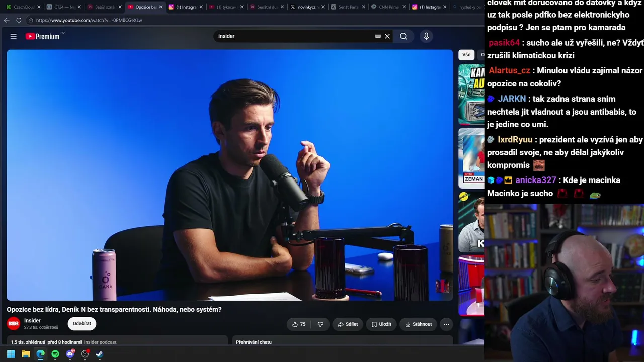Image resolution: width=644 pixels, height=362 pixels.
Task: Open the Windows Start menu
Action: click(11, 354)
